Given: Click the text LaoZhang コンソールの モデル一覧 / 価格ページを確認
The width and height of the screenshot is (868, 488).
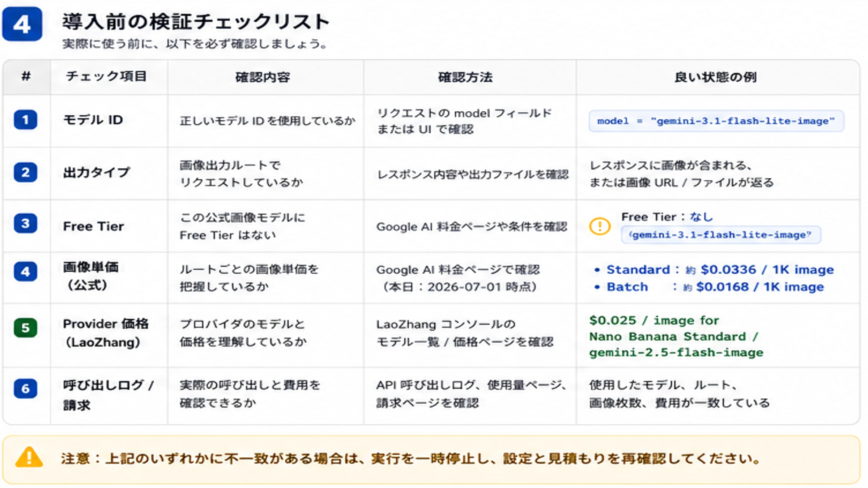Looking at the screenshot, I should click(465, 333).
